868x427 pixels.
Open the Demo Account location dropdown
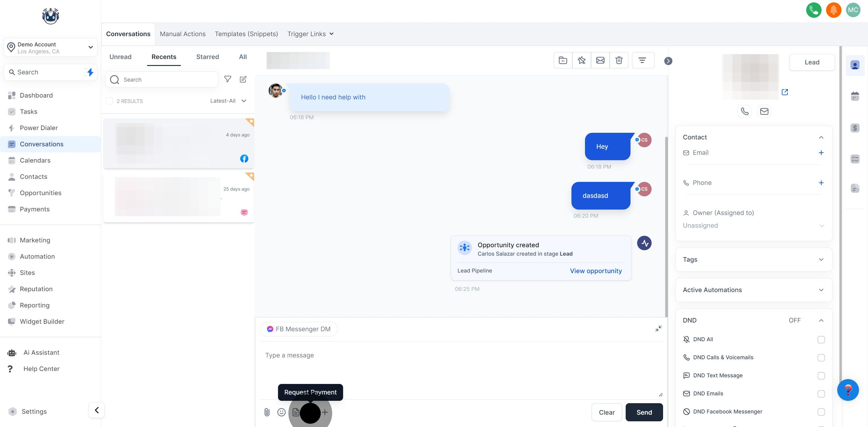[51, 48]
